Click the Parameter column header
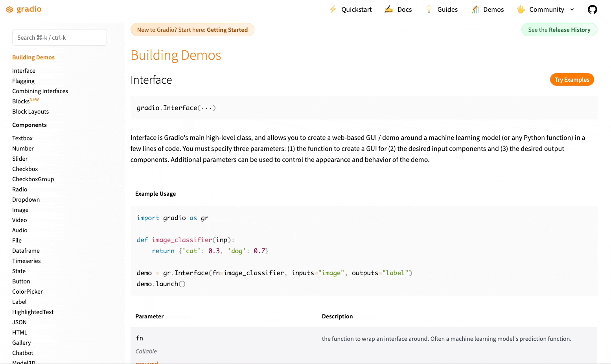 point(149,316)
